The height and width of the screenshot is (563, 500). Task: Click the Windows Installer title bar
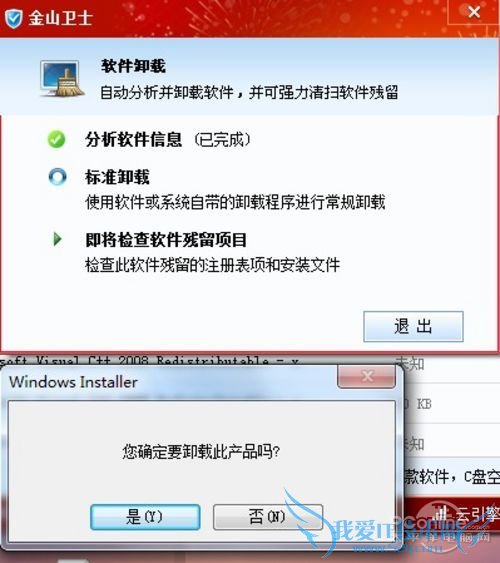(172, 382)
